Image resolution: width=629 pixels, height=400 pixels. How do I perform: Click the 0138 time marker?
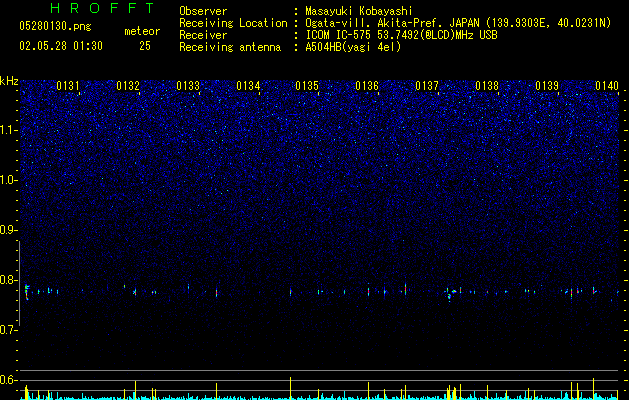[487, 86]
